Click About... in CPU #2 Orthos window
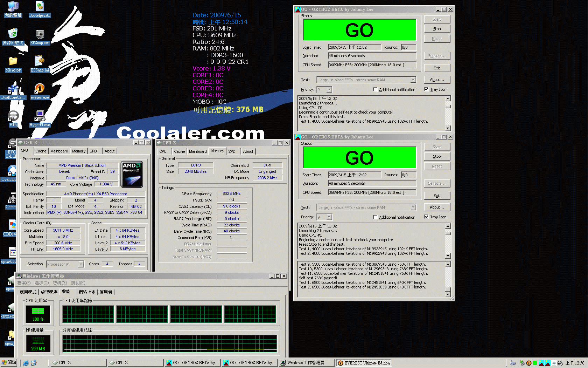Screen dimensions: 588x368 pyautogui.click(x=437, y=207)
